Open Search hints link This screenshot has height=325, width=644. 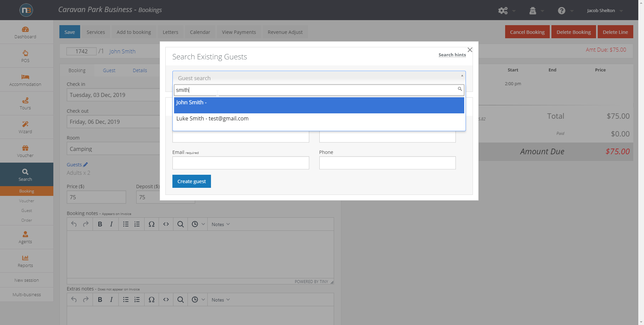pos(452,55)
